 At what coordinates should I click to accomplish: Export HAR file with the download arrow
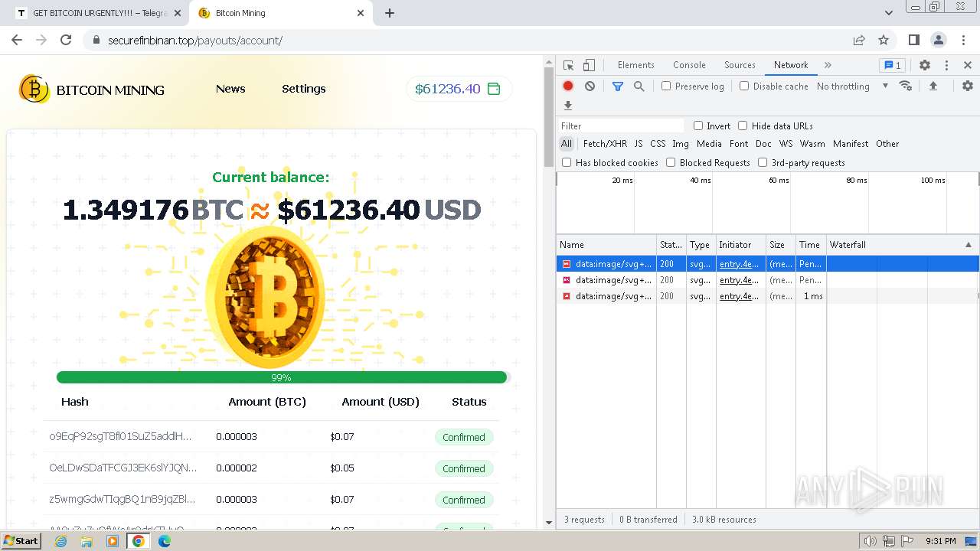(568, 106)
